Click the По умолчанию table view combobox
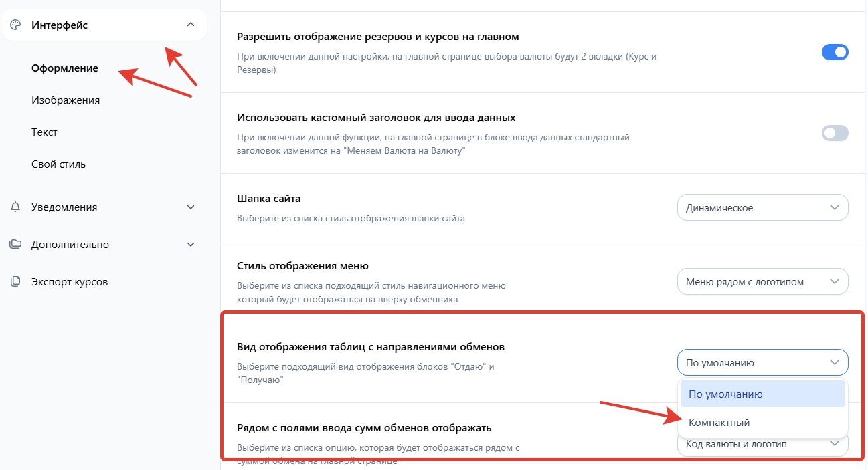 pyautogui.click(x=762, y=363)
